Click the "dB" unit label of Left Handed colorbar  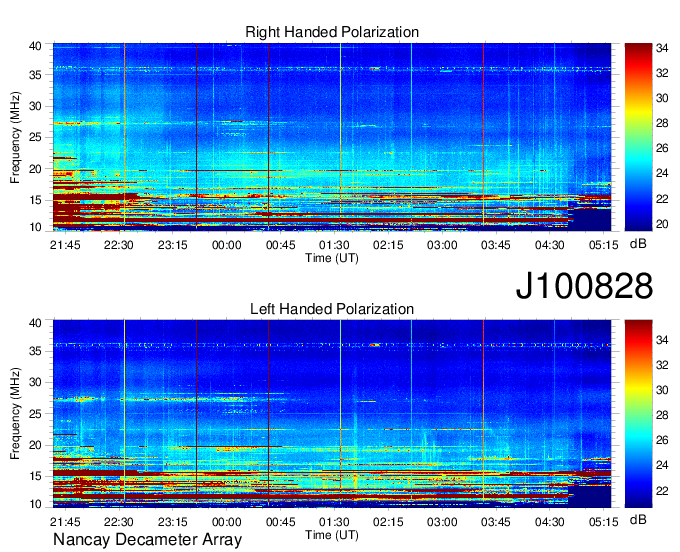tap(638, 519)
